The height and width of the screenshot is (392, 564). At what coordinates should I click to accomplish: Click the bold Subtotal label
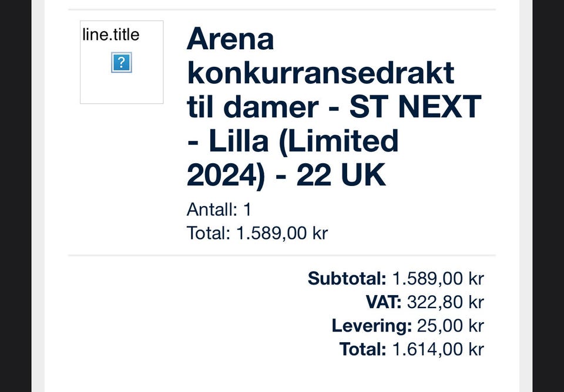point(347,279)
